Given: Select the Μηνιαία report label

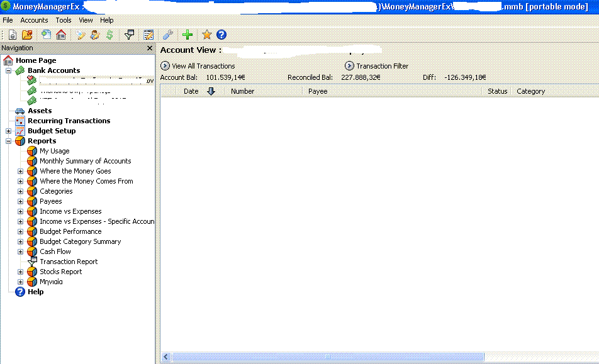Looking at the screenshot, I should click(x=51, y=282).
